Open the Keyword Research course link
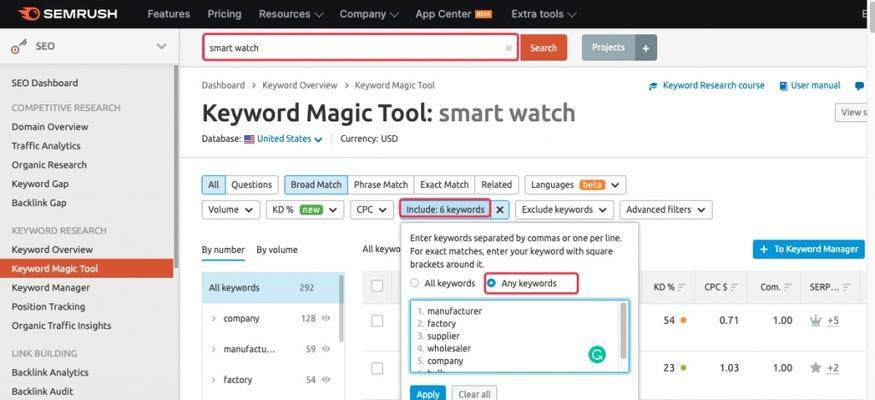This screenshot has height=400, width=875. pyautogui.click(x=706, y=86)
